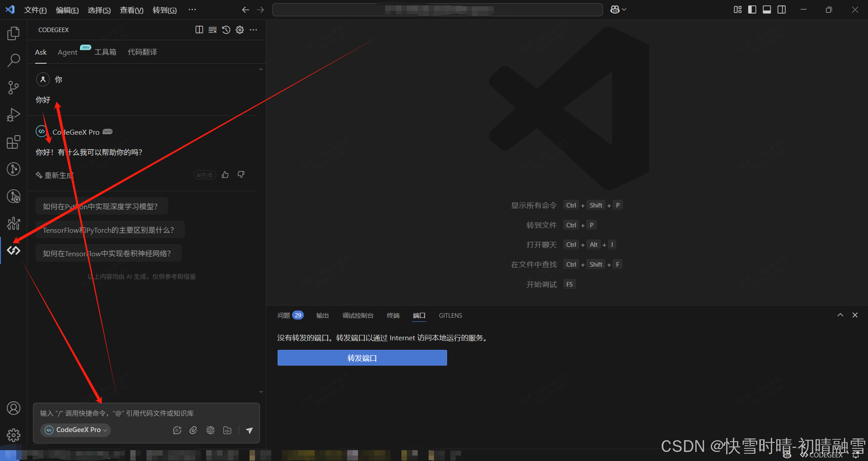Toggle the bottom panel visibility
Viewport: 868px width, 461px height.
pos(767,9)
